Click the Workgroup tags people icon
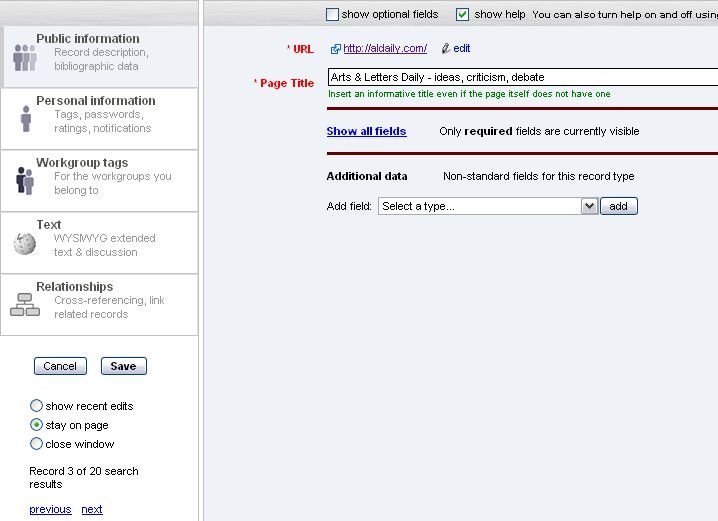Viewport: 718px width, 521px height. (x=25, y=181)
